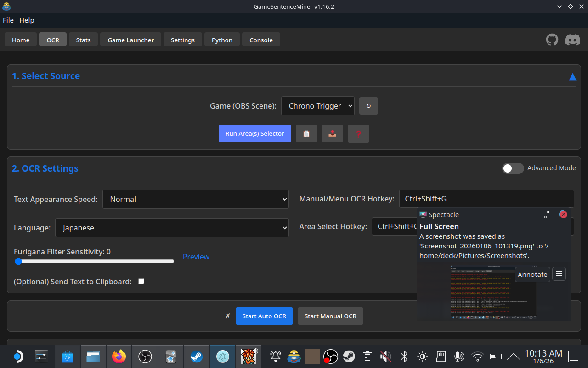
Task: Open the red question mark help icon
Action: coord(358,133)
